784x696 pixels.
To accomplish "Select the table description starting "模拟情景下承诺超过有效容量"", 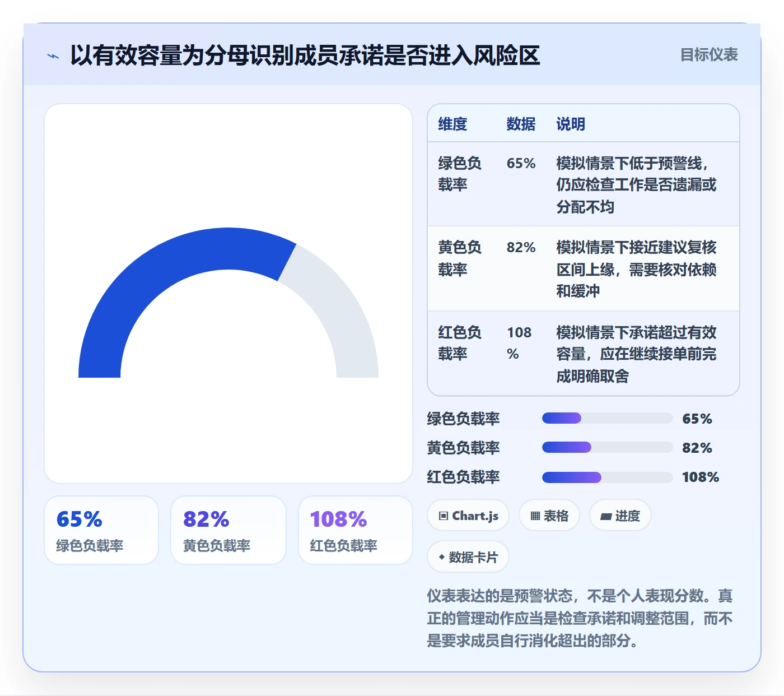I will click(636, 354).
